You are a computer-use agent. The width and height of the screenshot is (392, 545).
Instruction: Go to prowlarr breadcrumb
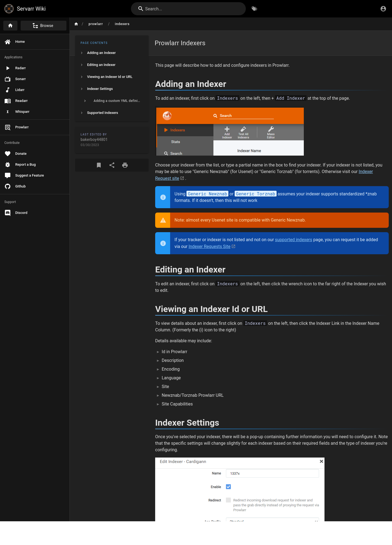point(96,24)
